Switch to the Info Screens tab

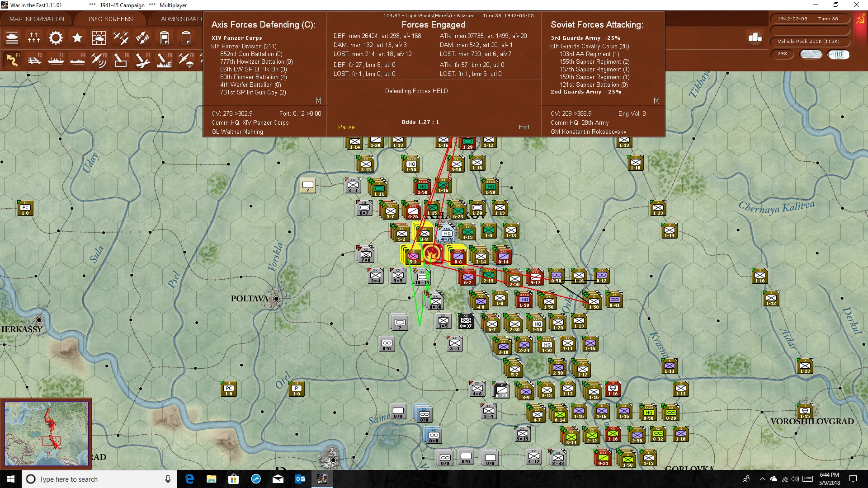click(111, 19)
